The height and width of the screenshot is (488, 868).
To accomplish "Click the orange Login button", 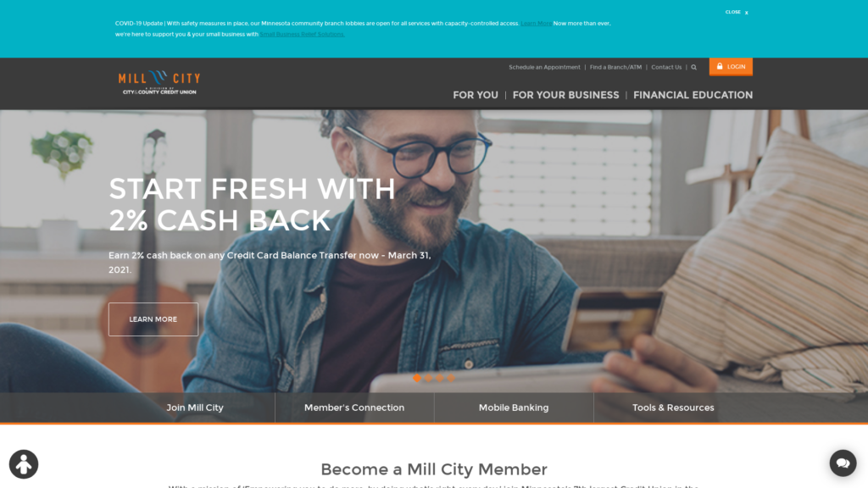I will point(731,66).
